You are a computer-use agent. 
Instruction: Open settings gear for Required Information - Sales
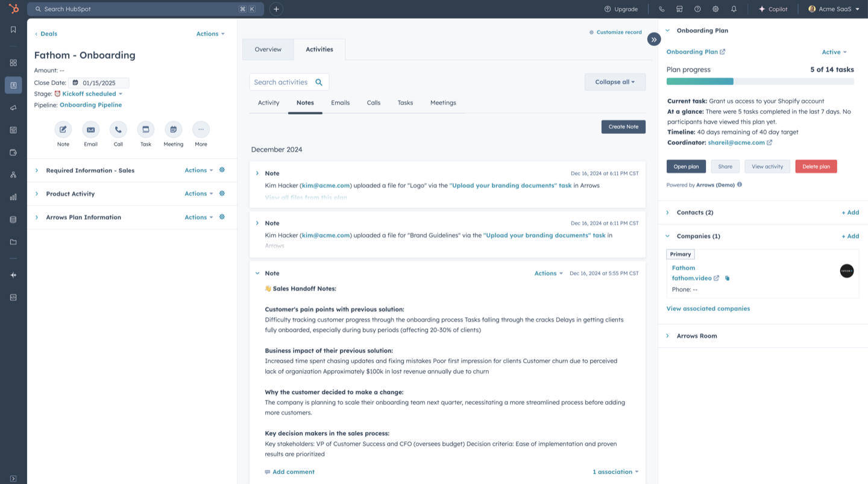coord(222,170)
